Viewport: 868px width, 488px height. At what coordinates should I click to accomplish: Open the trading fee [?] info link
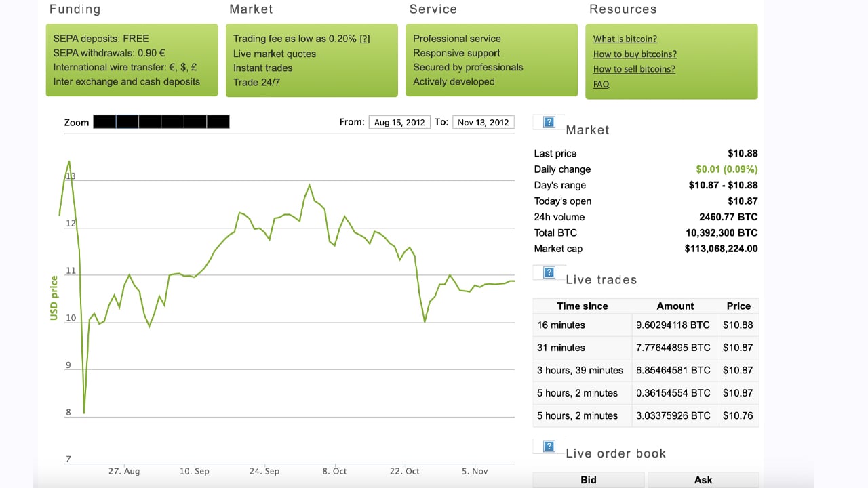365,39
